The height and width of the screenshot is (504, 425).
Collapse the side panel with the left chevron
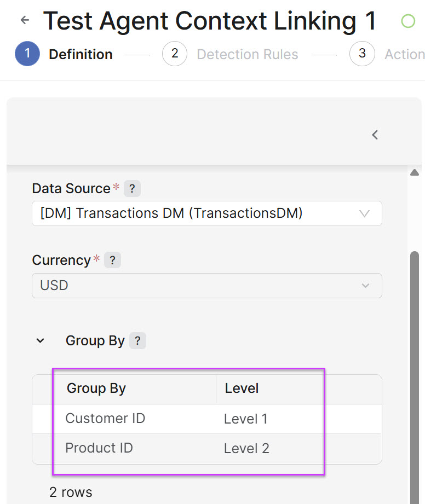click(x=375, y=135)
